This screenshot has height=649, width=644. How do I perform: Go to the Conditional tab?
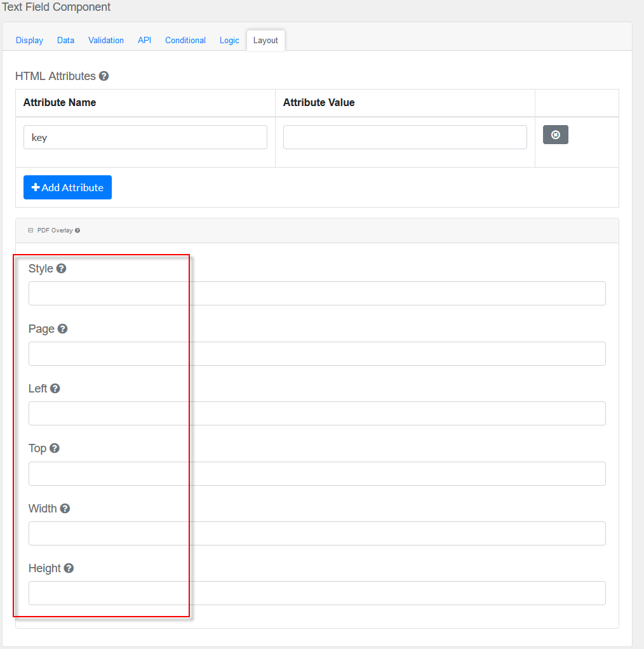[x=185, y=40]
